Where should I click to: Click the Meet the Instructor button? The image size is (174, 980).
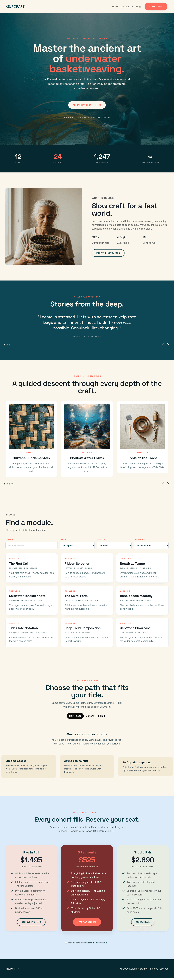108,253
